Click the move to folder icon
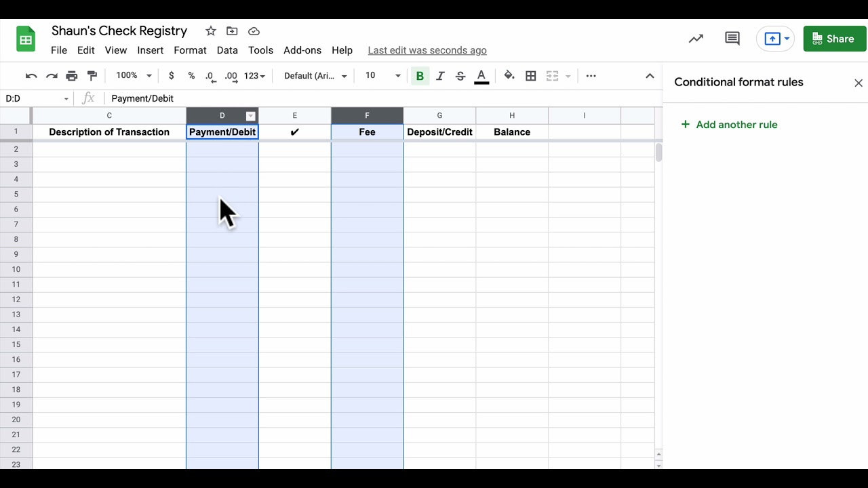 pyautogui.click(x=232, y=31)
